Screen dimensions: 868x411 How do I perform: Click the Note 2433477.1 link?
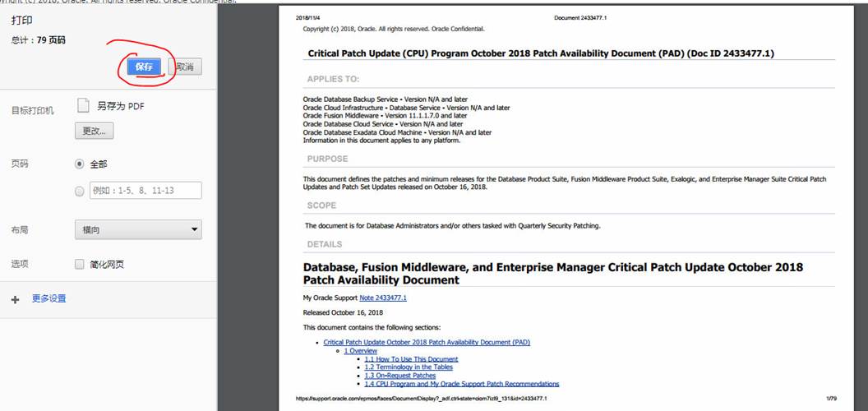(x=383, y=298)
